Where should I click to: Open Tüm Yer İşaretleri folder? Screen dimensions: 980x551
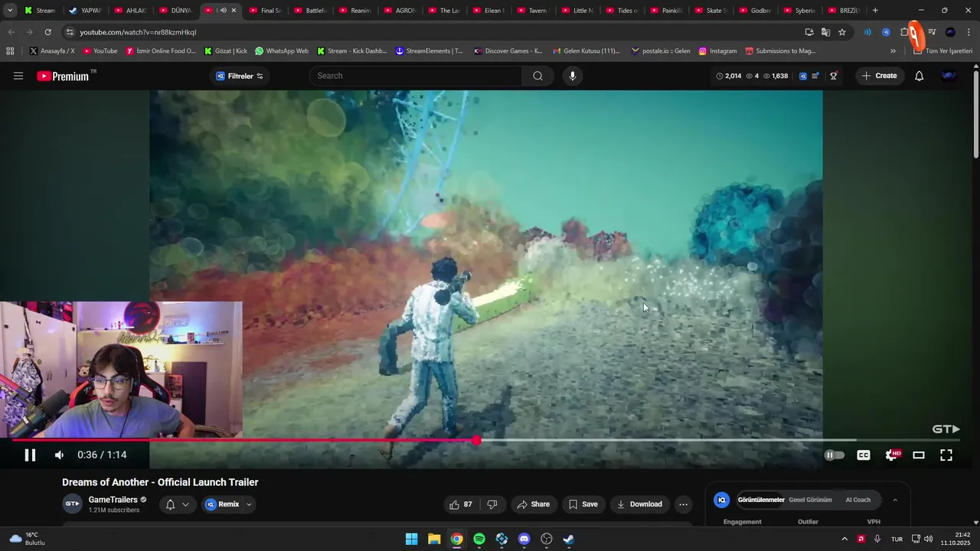(x=942, y=51)
